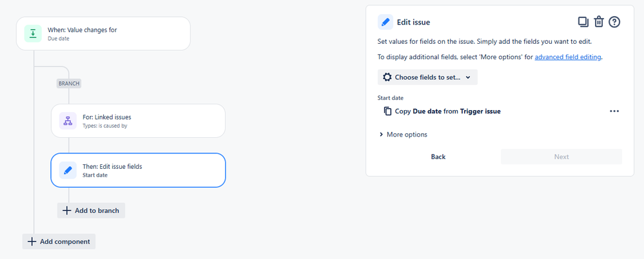Open the Start date three-dots menu
This screenshot has height=259, width=644.
pyautogui.click(x=614, y=111)
